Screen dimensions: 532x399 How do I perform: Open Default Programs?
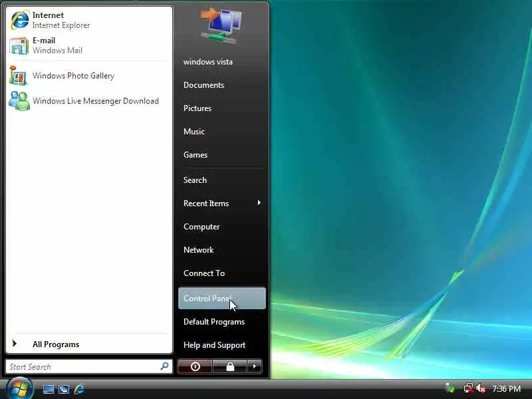click(x=214, y=322)
